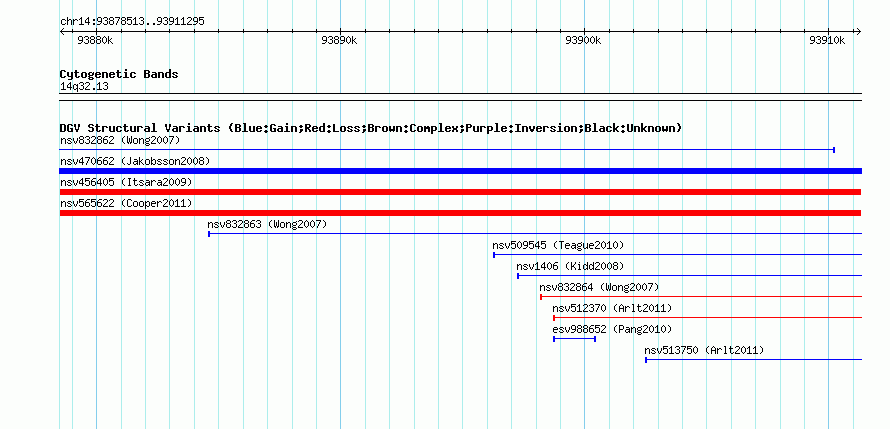This screenshot has width=890, height=429.
Task: Click the thick red nsv565622 loss bar
Action: click(461, 213)
